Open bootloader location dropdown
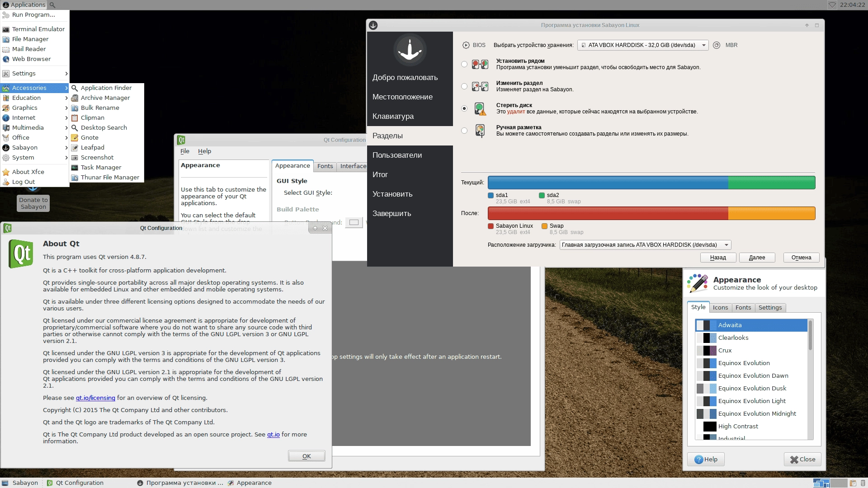This screenshot has height=488, width=868. pos(645,245)
